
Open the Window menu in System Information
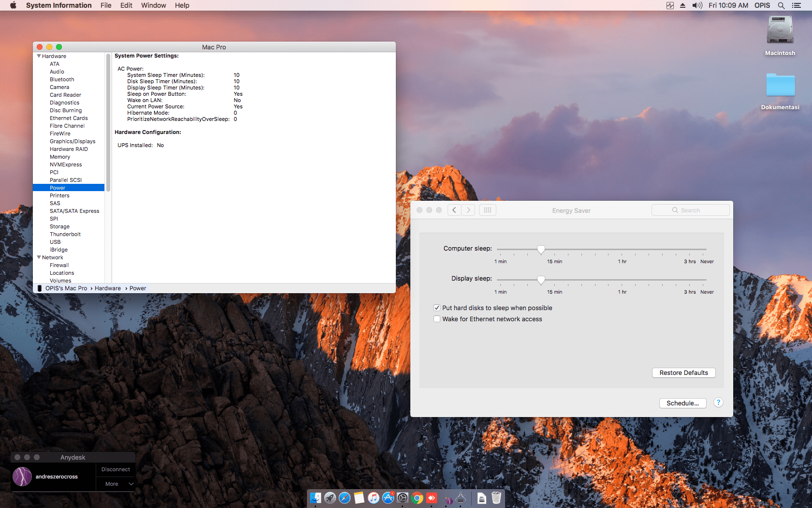point(153,5)
